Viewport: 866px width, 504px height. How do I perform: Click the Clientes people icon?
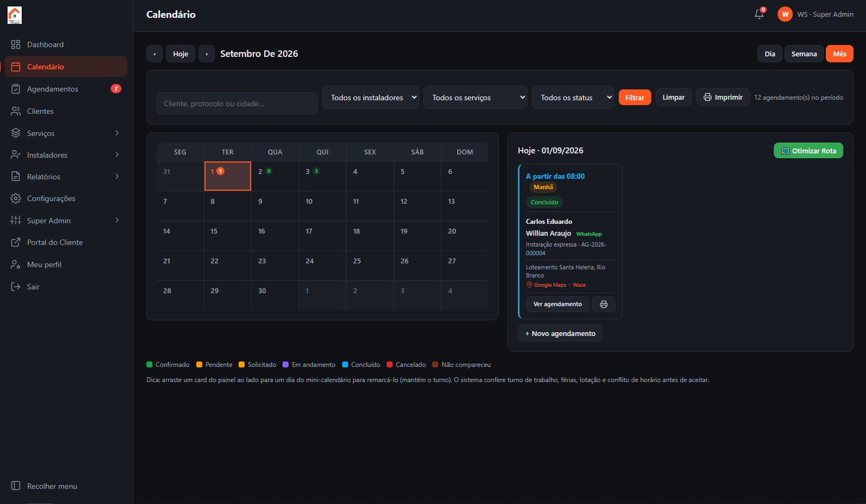(x=16, y=111)
